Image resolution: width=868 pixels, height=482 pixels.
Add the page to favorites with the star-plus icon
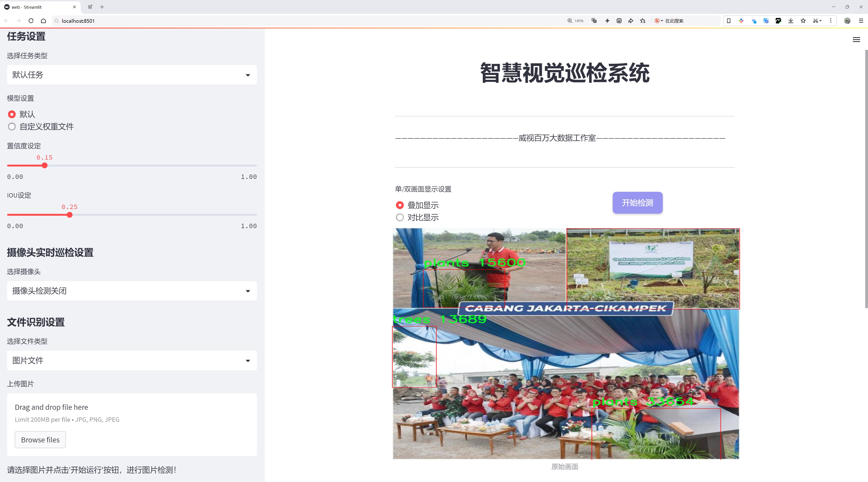coord(643,20)
